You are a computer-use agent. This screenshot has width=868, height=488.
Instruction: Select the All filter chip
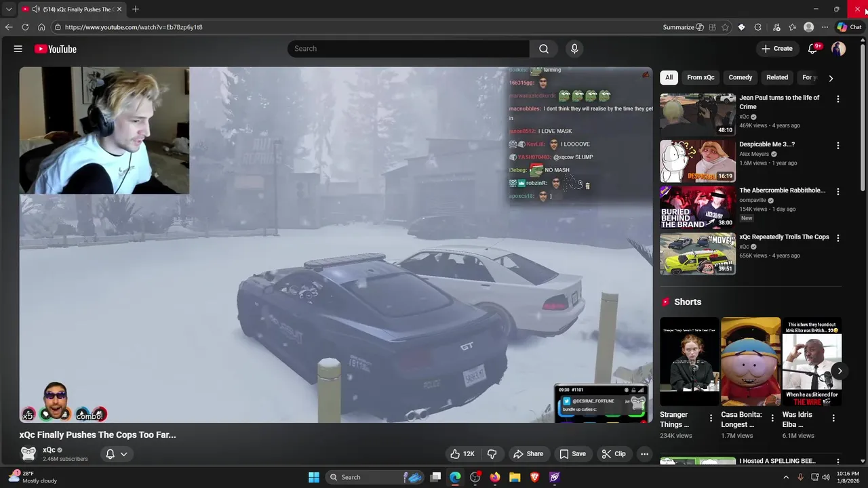669,77
